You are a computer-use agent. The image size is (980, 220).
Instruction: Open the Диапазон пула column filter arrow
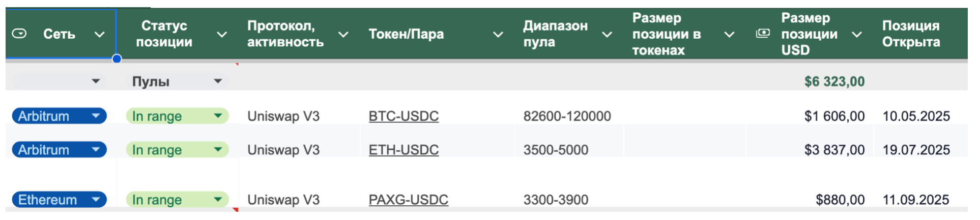pyautogui.click(x=607, y=35)
